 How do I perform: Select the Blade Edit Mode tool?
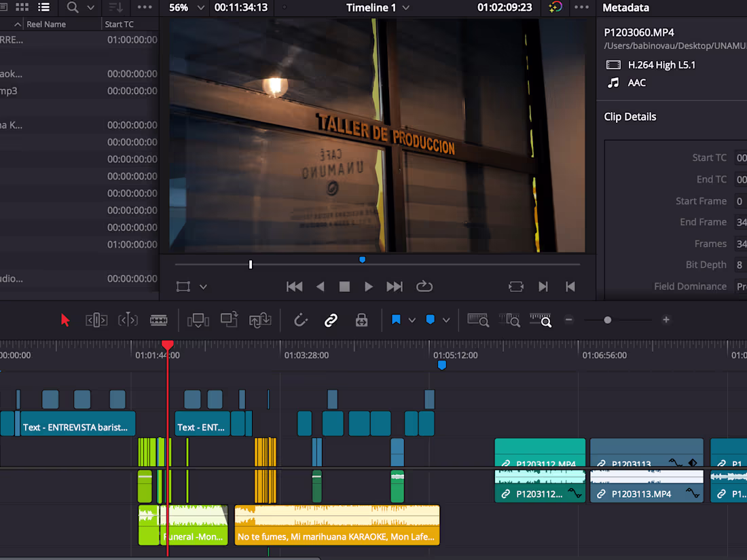pyautogui.click(x=159, y=320)
